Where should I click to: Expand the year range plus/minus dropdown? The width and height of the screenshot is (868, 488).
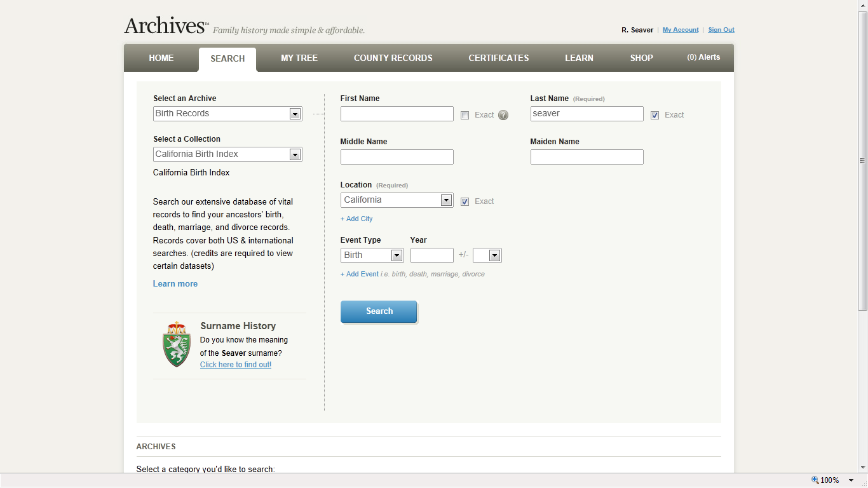click(x=494, y=255)
